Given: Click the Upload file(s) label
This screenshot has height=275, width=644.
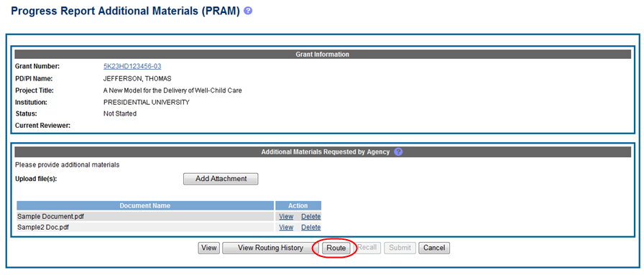Looking at the screenshot, I should click(x=36, y=180).
